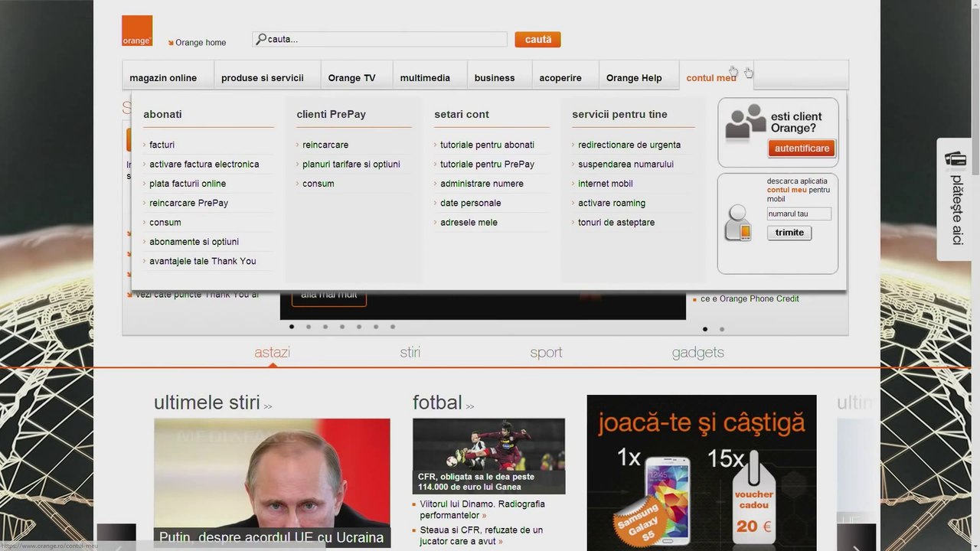980x551 pixels.
Task: Open magazin online menu
Action: 163,77
